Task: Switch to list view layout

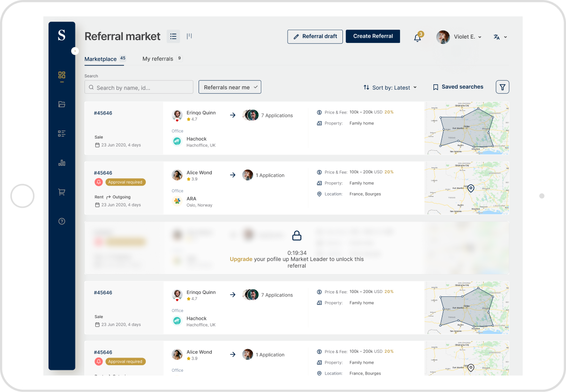Action: click(173, 36)
